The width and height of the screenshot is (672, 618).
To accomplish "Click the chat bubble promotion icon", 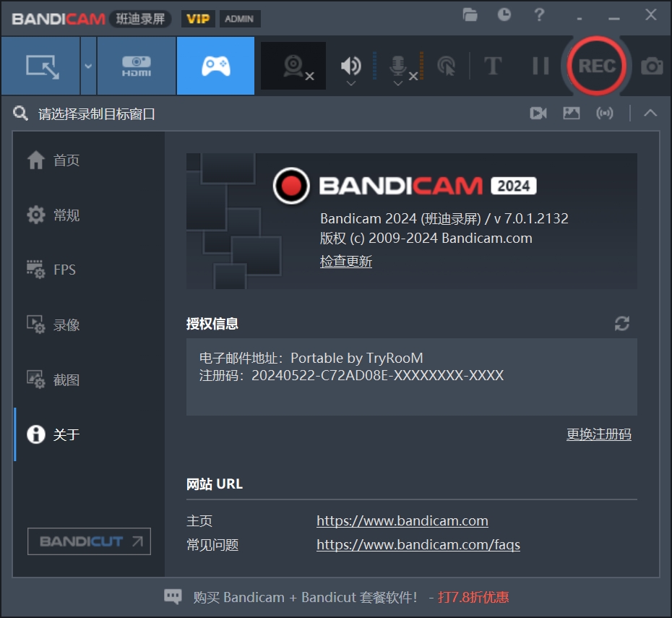I will coord(173,596).
